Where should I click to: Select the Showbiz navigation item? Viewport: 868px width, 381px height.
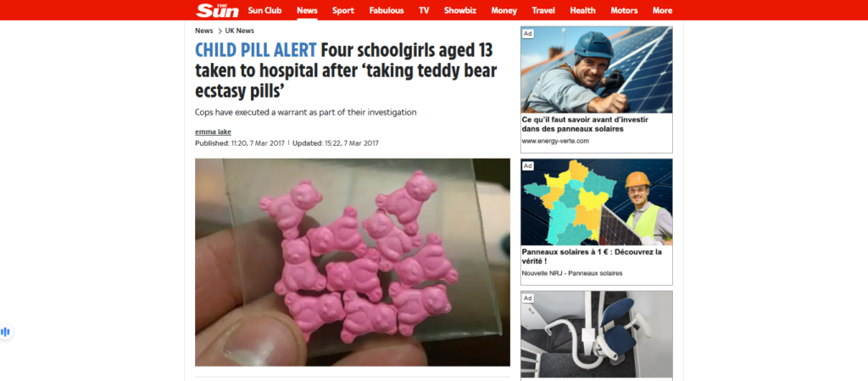(x=460, y=10)
